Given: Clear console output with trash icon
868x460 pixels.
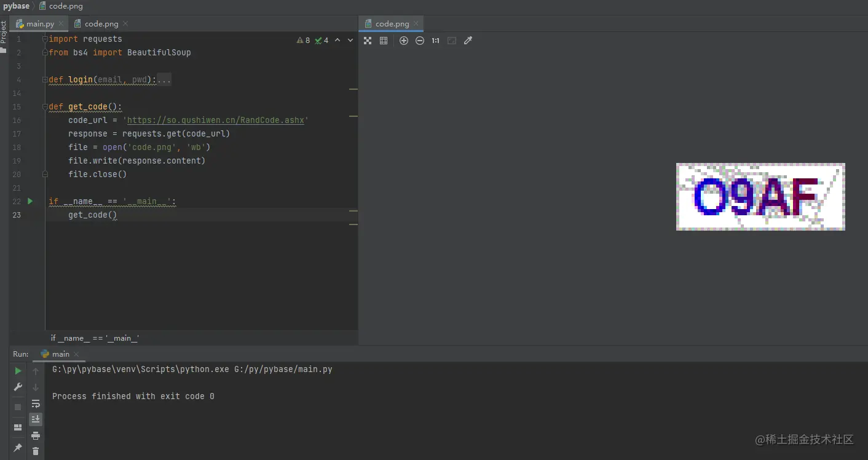Looking at the screenshot, I should [x=36, y=451].
